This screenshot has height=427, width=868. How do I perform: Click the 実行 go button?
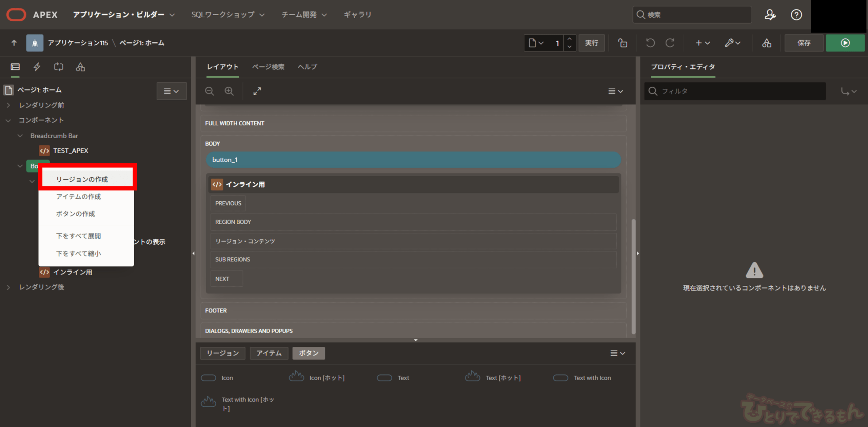[591, 43]
